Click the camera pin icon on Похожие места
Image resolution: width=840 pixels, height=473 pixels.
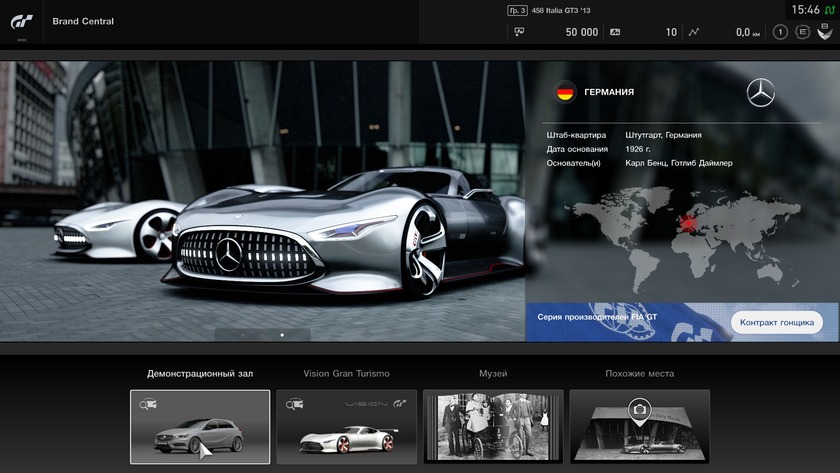639,409
